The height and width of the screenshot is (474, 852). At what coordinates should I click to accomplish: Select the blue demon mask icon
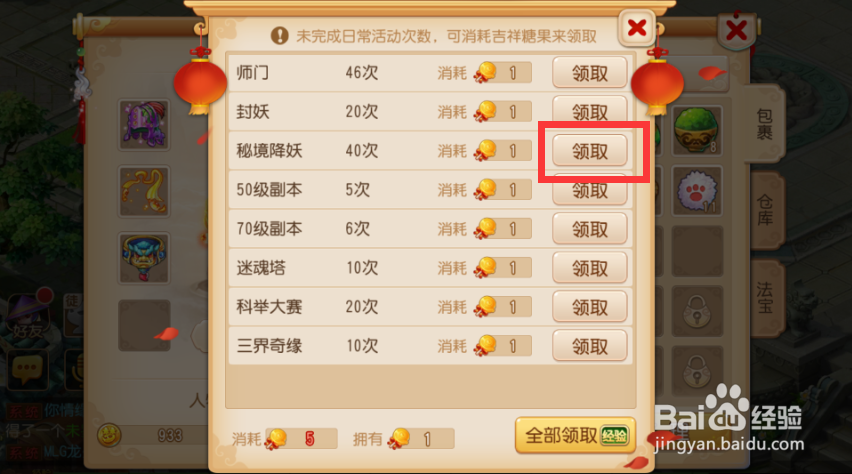tap(144, 258)
